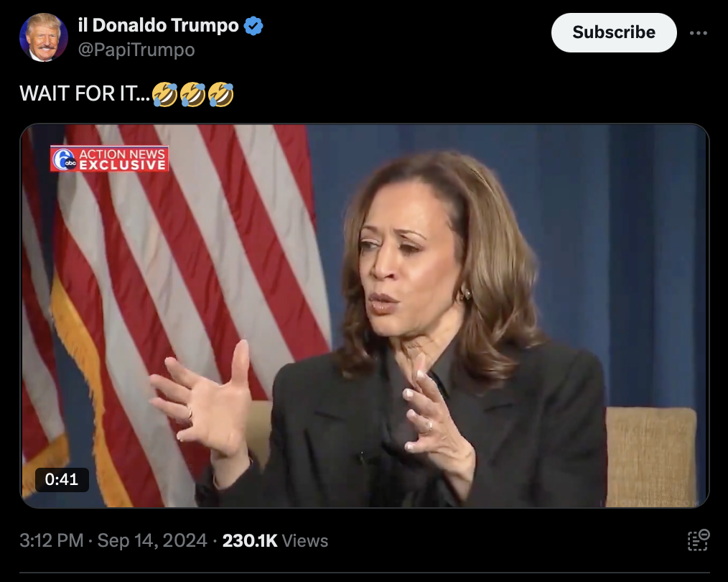
Task: Click the display name il Donaldo Trumpo
Action: click(159, 25)
